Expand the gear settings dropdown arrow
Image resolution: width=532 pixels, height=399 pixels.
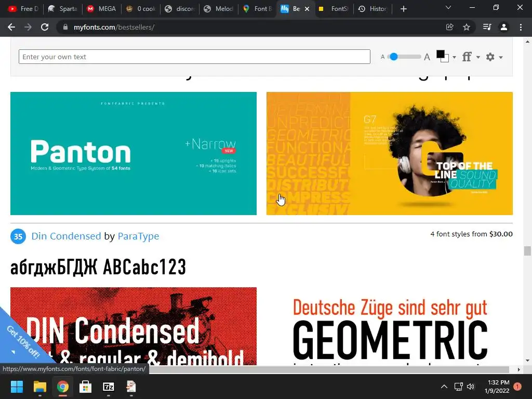pyautogui.click(x=501, y=57)
